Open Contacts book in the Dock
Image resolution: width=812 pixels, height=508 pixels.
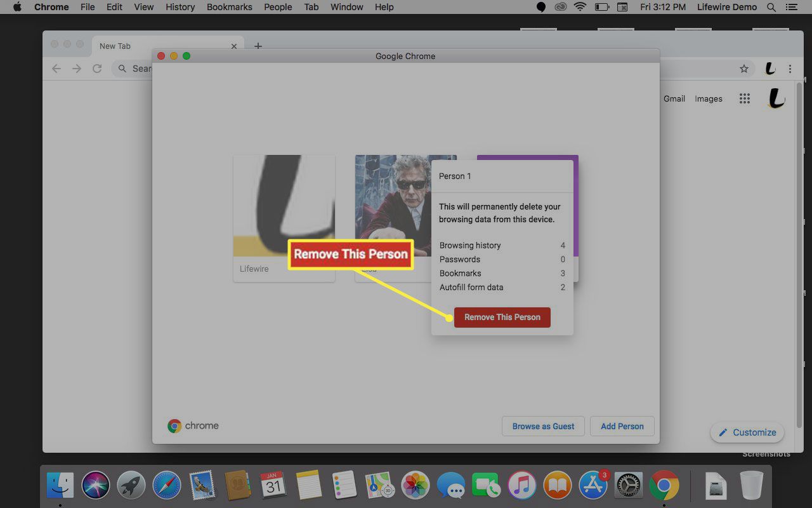pyautogui.click(x=238, y=486)
